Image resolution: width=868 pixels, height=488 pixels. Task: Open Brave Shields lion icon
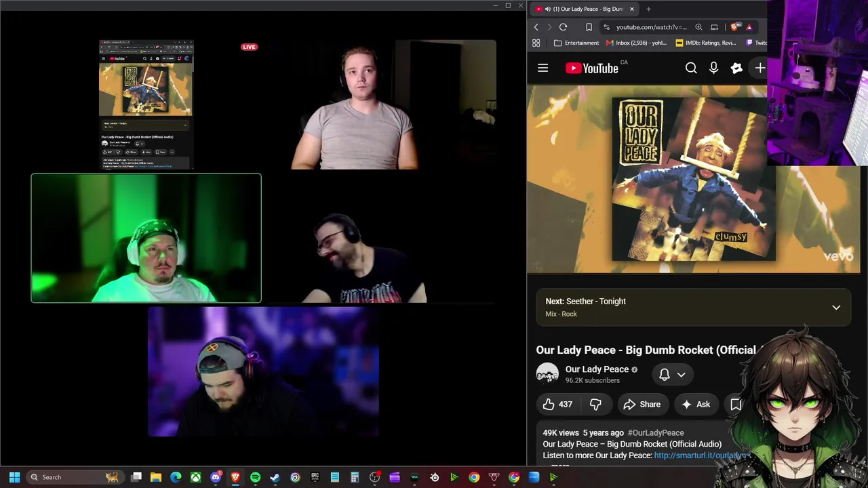pyautogui.click(x=734, y=27)
